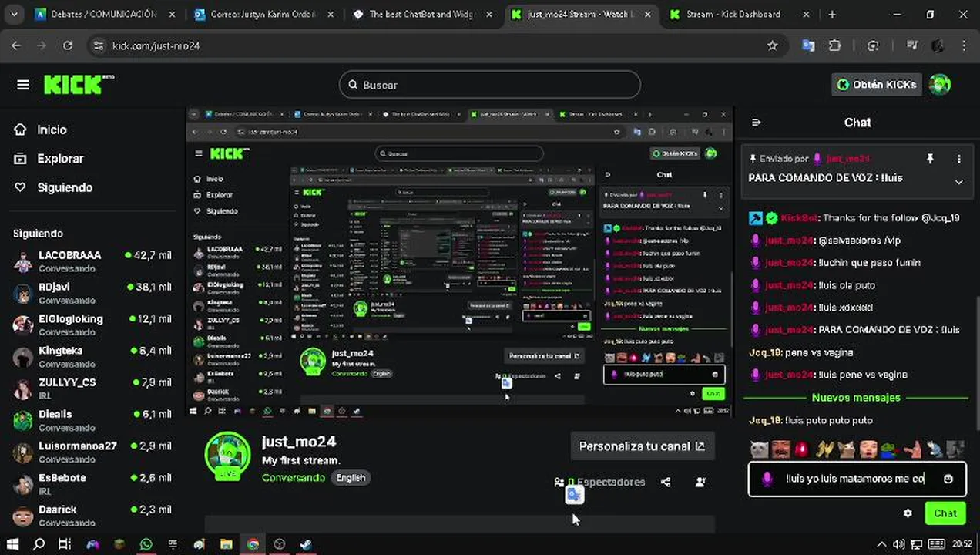Select the first cat emote
Viewport: 980px width, 555px height.
coord(759,449)
